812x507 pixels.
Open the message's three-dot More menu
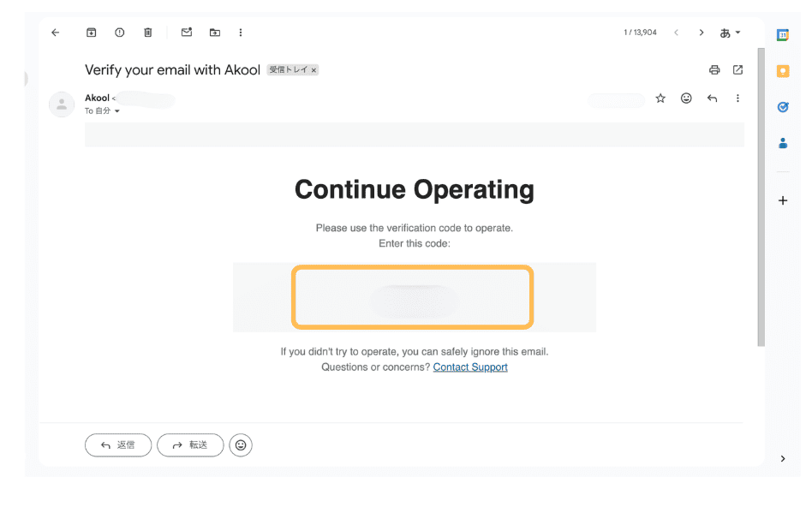click(x=737, y=98)
